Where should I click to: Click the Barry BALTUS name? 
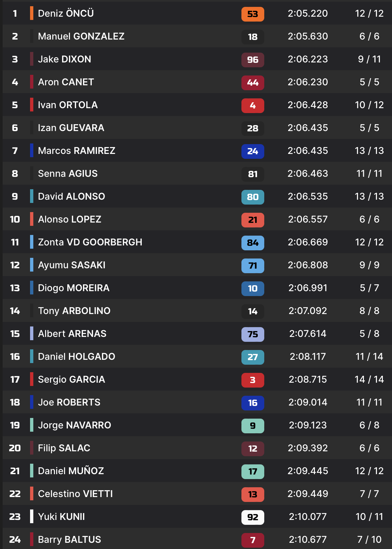(69, 540)
